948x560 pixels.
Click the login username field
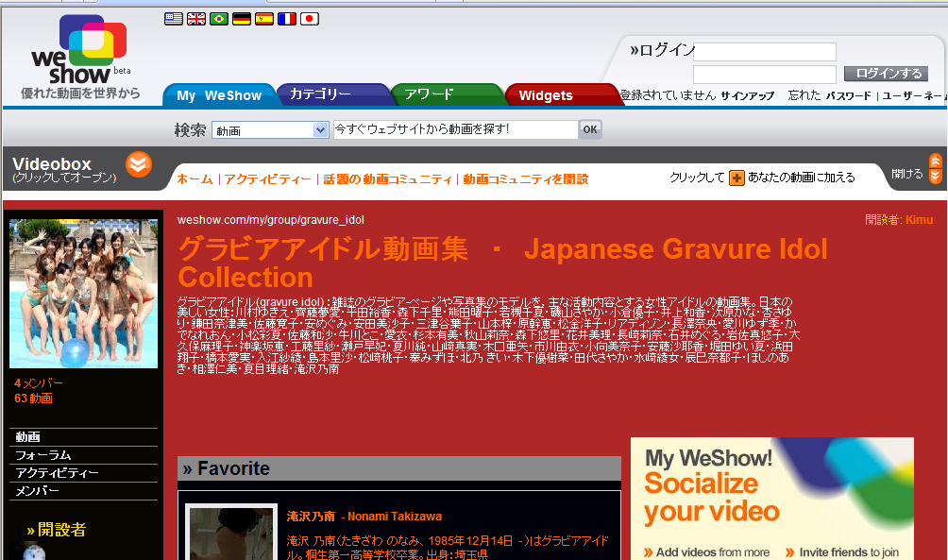click(765, 52)
